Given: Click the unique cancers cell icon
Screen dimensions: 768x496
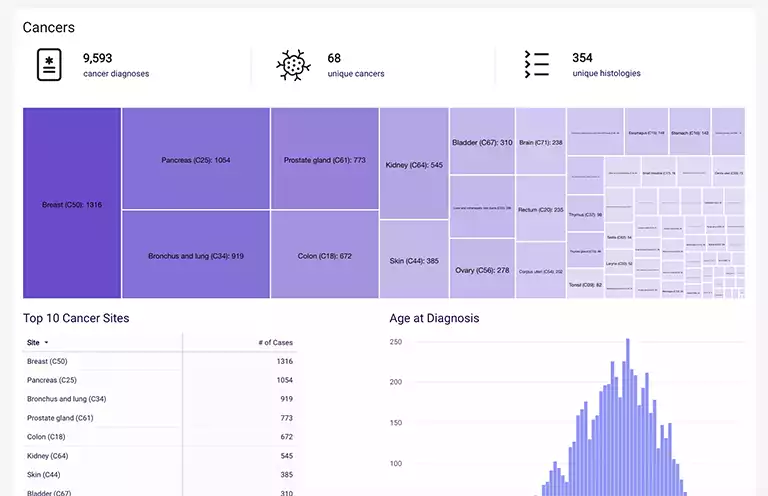Looking at the screenshot, I should tap(291, 65).
